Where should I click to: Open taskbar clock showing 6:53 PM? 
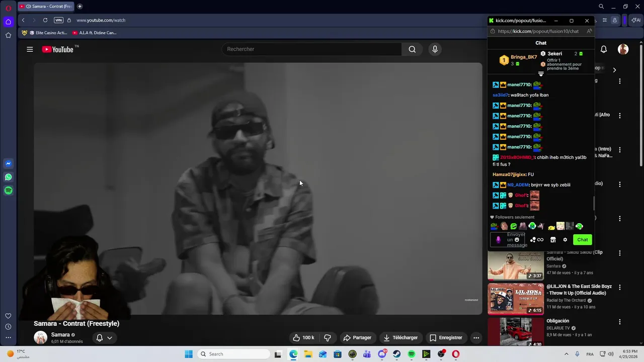(630, 354)
